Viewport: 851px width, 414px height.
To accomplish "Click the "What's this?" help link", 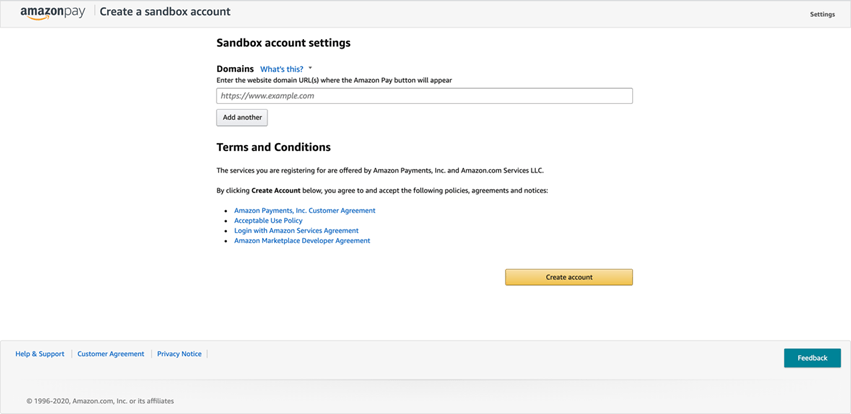I will point(281,69).
